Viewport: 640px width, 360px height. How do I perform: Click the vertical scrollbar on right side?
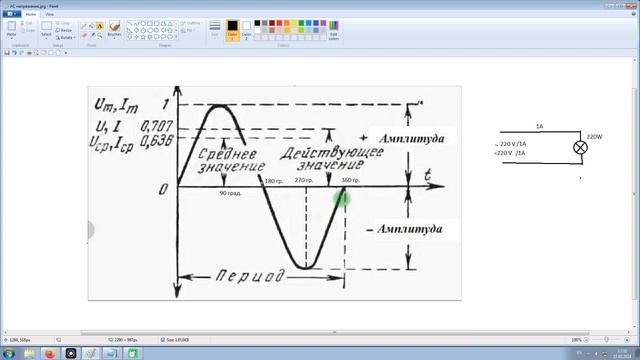pos(635,194)
